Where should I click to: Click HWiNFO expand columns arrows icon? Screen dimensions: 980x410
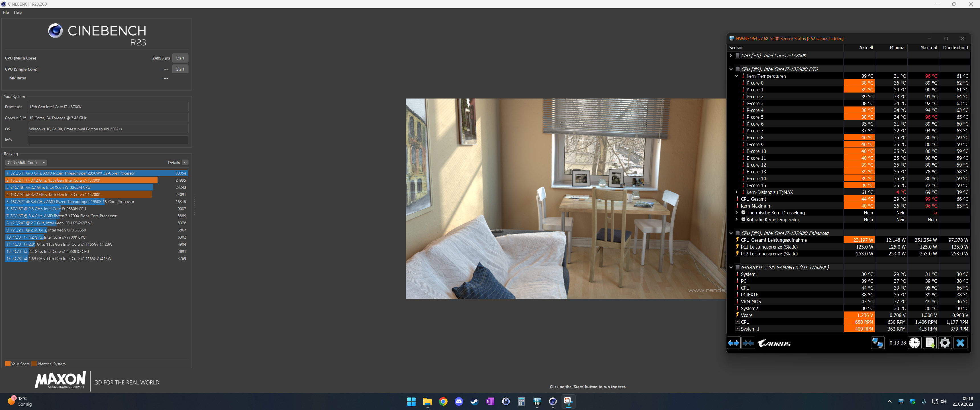(734, 343)
